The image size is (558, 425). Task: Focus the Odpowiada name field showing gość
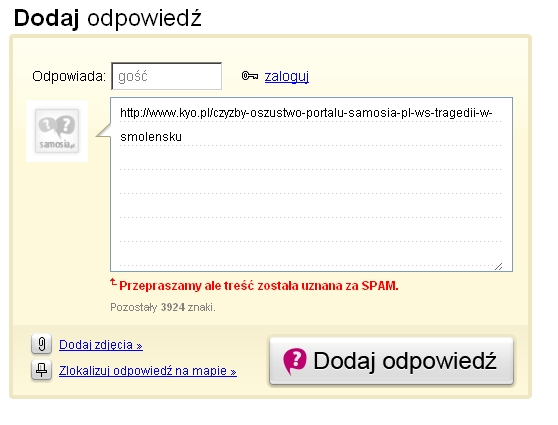pos(167,76)
